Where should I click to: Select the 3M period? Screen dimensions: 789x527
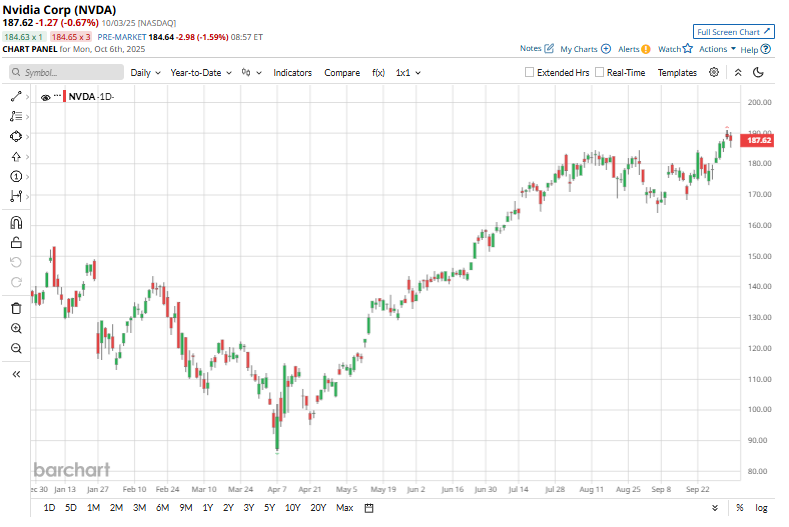pyautogui.click(x=139, y=508)
